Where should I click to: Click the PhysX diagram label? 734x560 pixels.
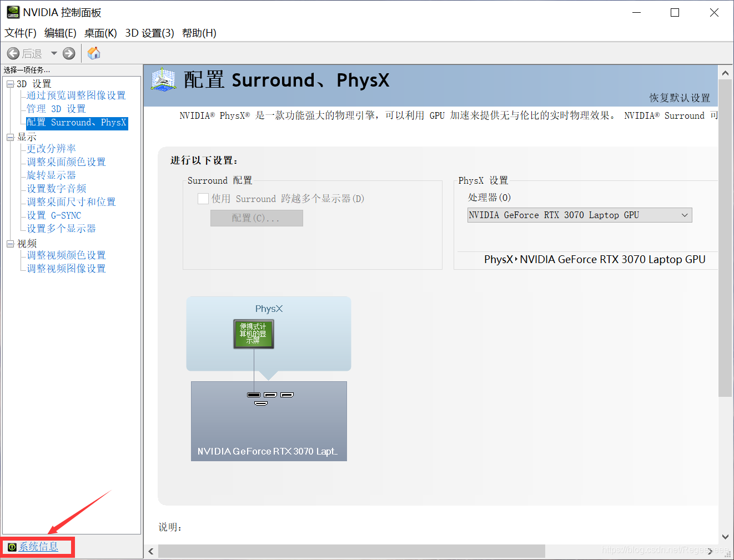click(269, 309)
